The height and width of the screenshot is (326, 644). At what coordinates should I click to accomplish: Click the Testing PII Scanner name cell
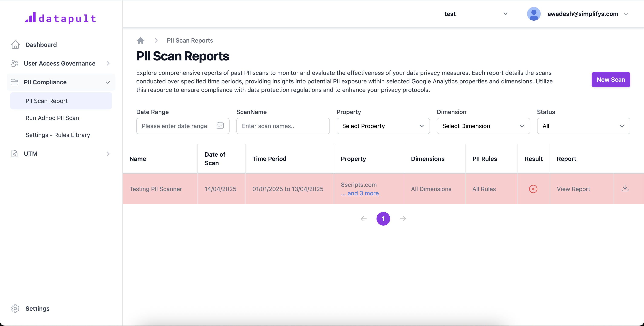tap(156, 189)
